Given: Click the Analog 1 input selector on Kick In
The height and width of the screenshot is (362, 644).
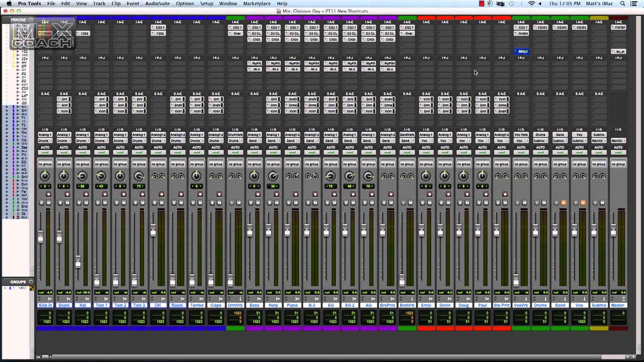Looking at the screenshot, I should point(45,134).
